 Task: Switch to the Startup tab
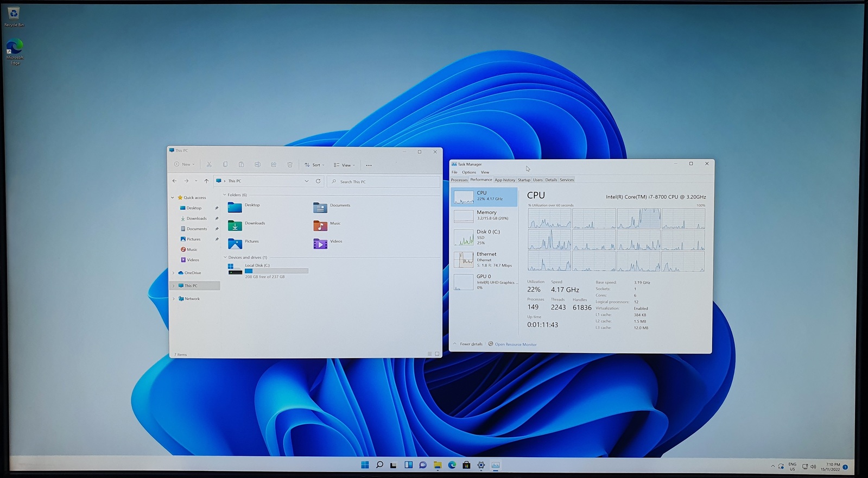coord(524,180)
